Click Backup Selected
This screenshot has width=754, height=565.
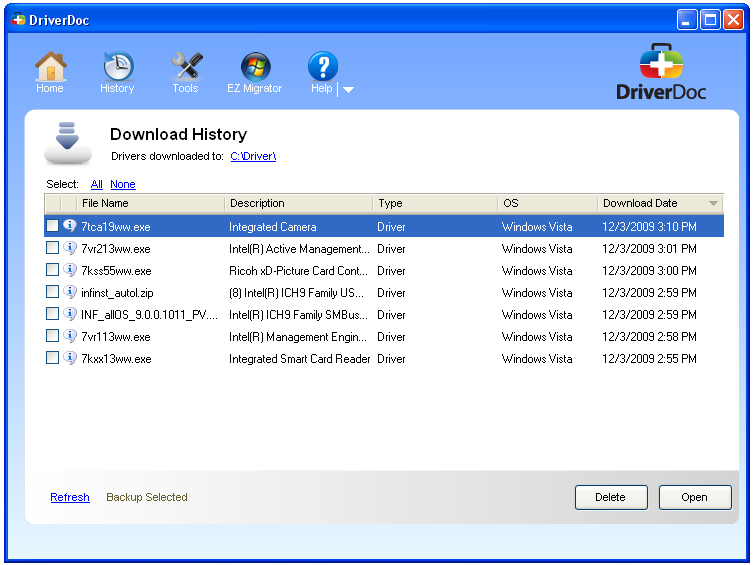[x=147, y=497]
